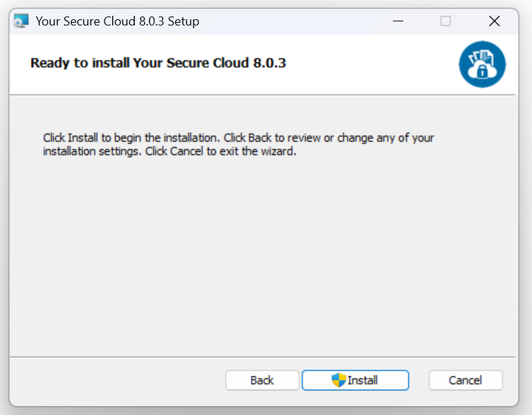The width and height of the screenshot is (532, 415).
Task: Click the setup installer icon in title bar
Action: (21, 21)
